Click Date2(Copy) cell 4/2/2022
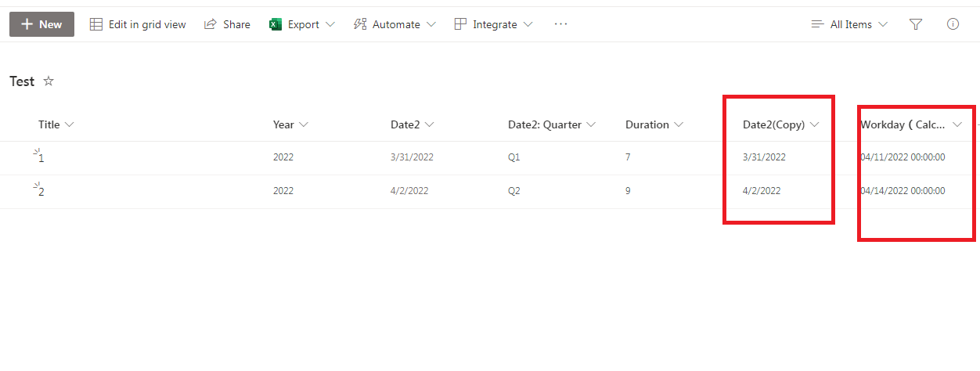This screenshot has width=980, height=371. (x=762, y=191)
